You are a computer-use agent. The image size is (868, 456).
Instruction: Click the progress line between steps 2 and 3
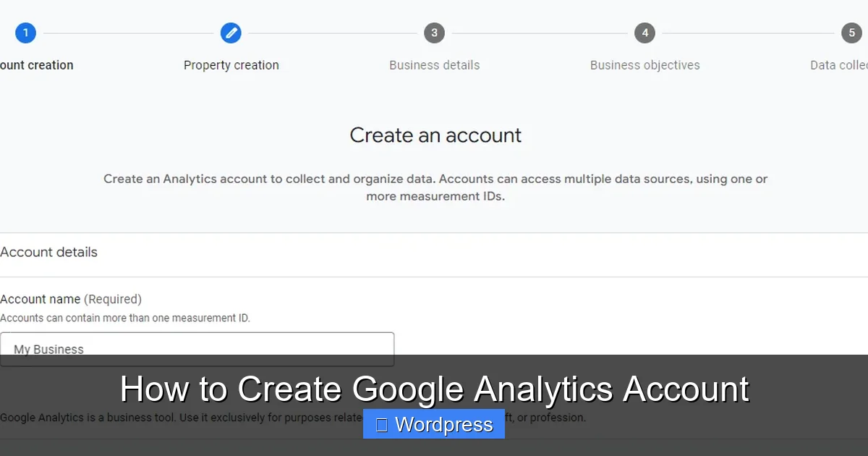pos(333,33)
